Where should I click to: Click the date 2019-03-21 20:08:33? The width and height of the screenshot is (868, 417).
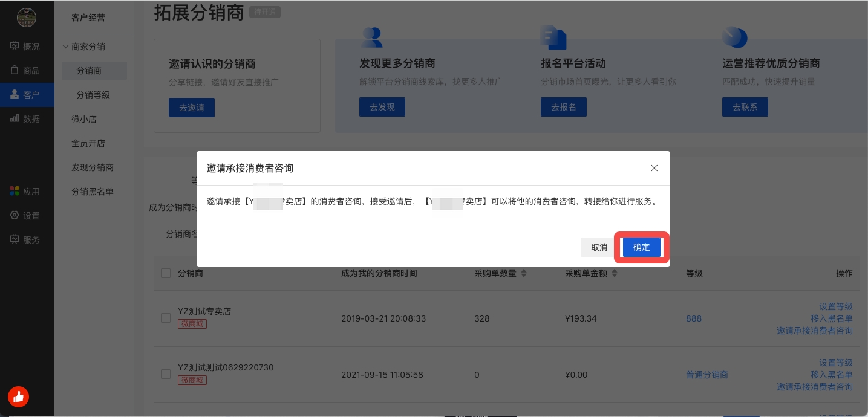click(x=383, y=318)
